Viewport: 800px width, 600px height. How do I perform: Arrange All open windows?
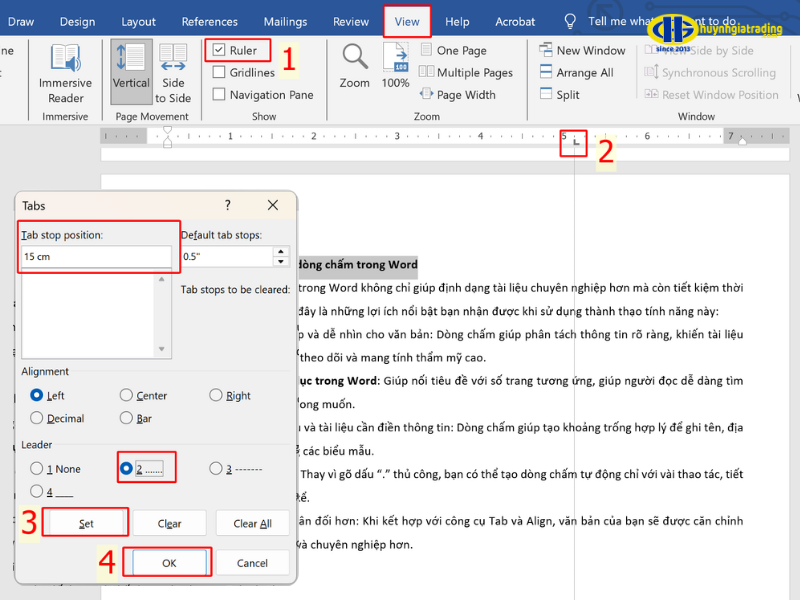point(577,72)
